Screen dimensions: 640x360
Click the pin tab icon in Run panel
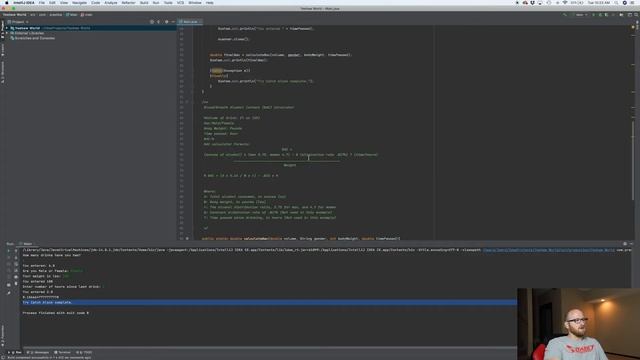[9, 293]
